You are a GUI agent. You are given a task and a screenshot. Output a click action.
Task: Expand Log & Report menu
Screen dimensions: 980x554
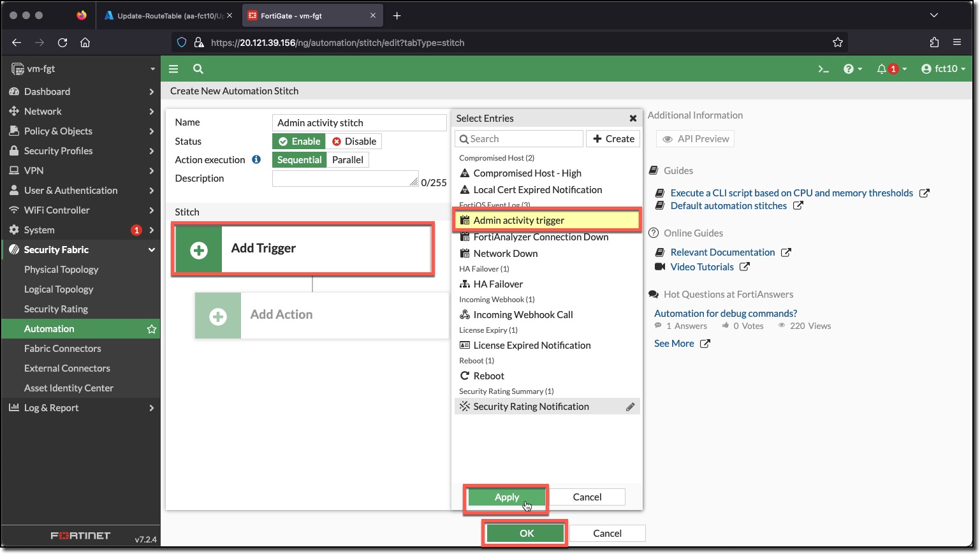(81, 408)
